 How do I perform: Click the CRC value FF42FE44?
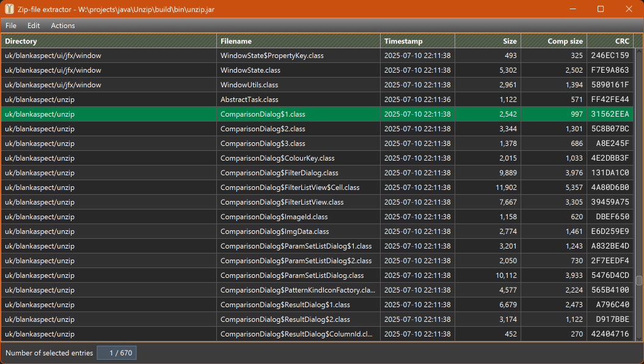click(610, 100)
